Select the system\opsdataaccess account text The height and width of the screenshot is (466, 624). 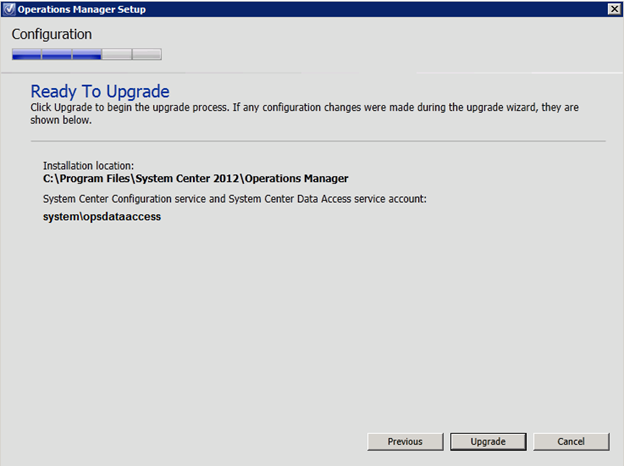pyautogui.click(x=102, y=216)
